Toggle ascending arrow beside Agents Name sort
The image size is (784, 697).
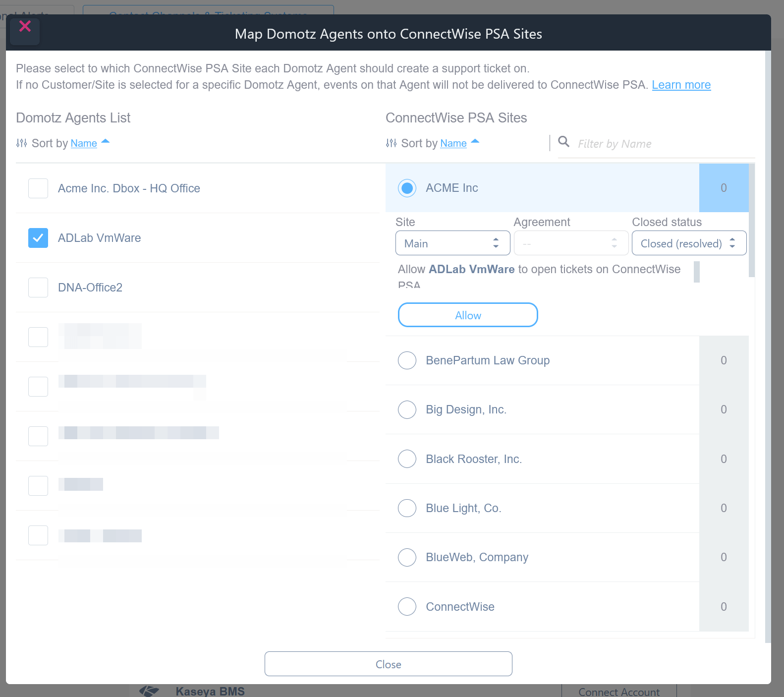pos(105,142)
